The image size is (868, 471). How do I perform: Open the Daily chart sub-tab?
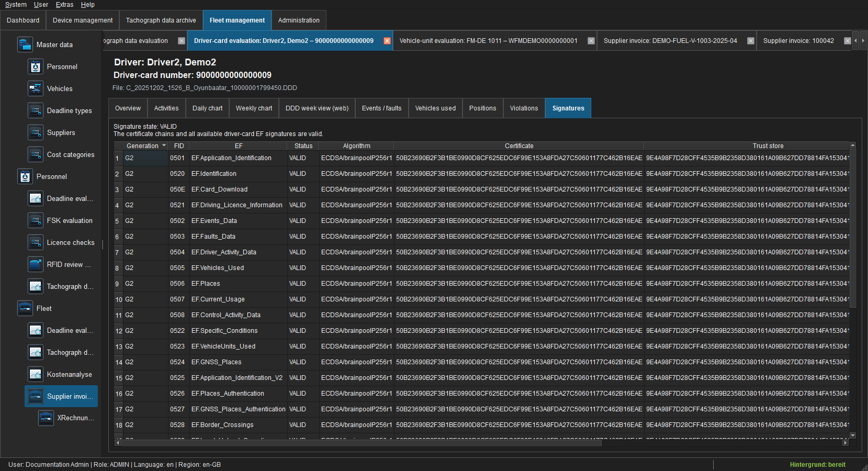tap(208, 108)
